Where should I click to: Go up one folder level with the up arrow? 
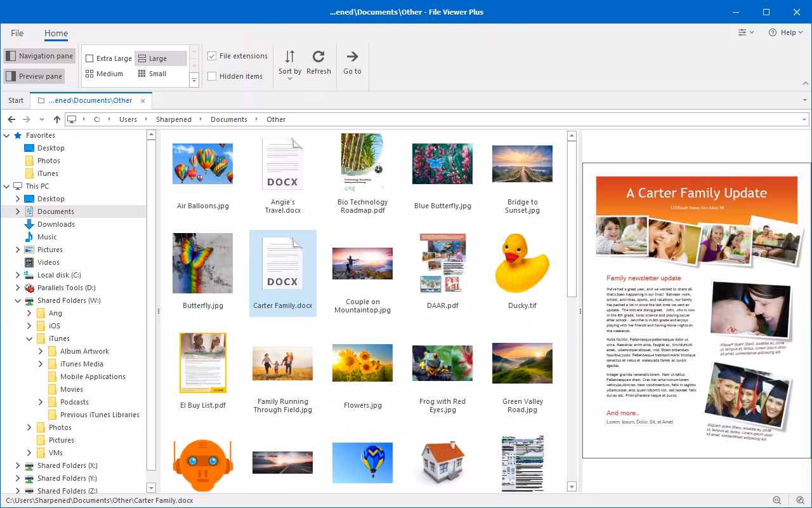(x=56, y=119)
